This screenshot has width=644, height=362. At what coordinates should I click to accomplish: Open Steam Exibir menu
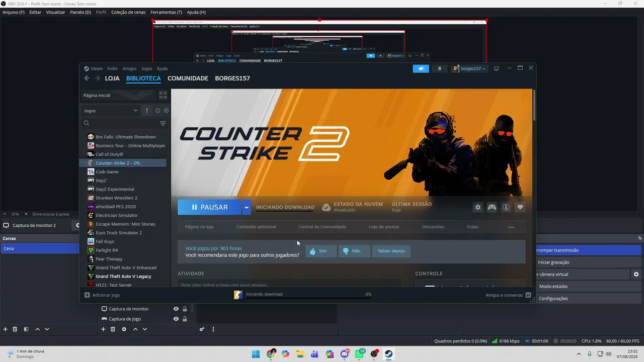click(x=113, y=68)
